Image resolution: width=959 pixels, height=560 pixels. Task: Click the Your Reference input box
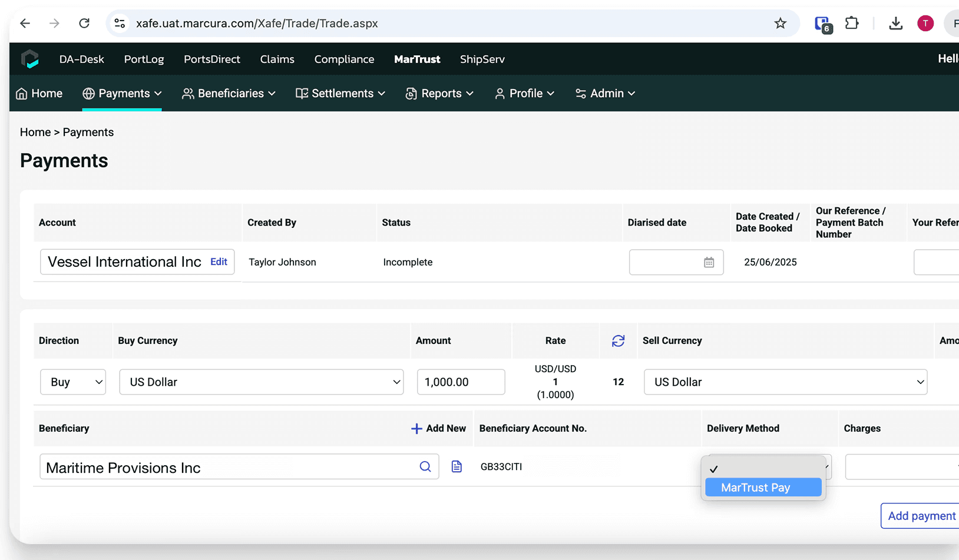pos(937,263)
